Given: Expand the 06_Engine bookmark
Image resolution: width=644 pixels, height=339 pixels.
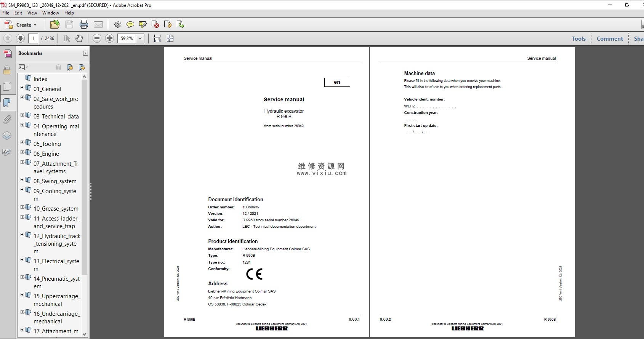Looking at the screenshot, I should click(x=22, y=152).
